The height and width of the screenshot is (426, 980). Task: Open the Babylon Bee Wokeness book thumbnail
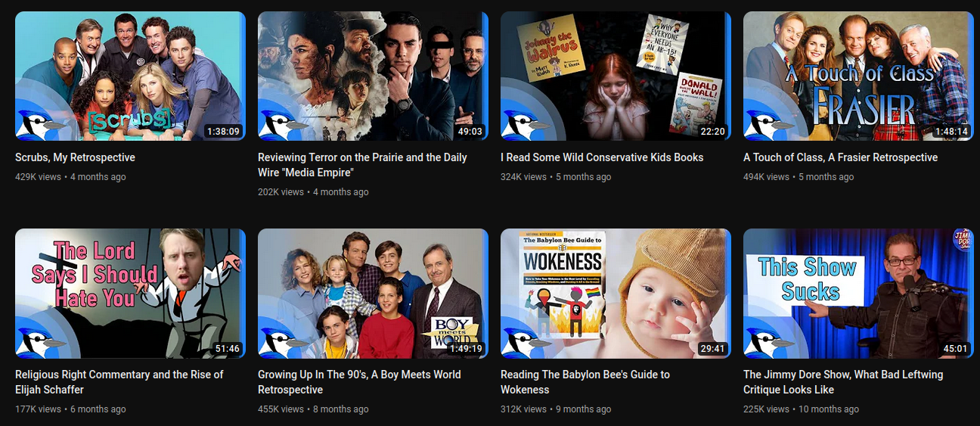[x=616, y=294]
